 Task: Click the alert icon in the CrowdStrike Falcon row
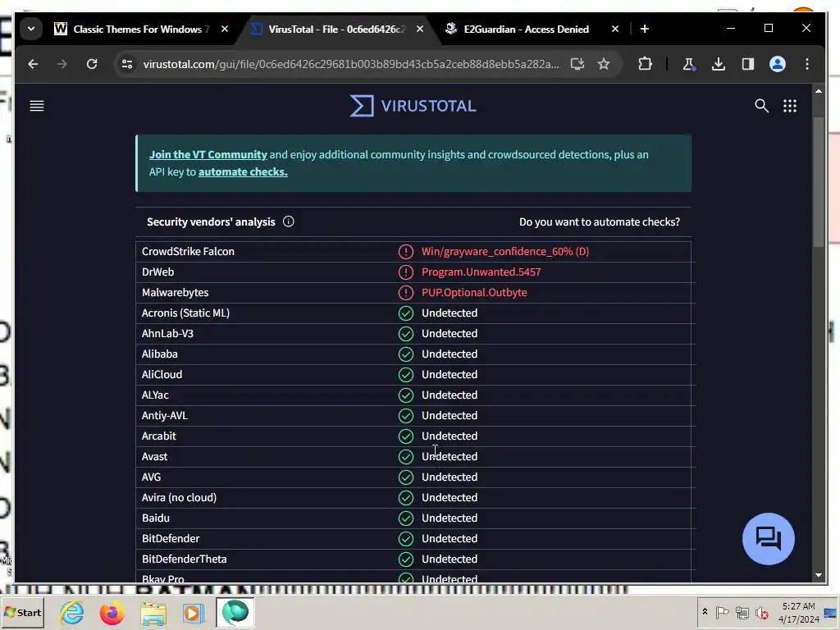405,251
